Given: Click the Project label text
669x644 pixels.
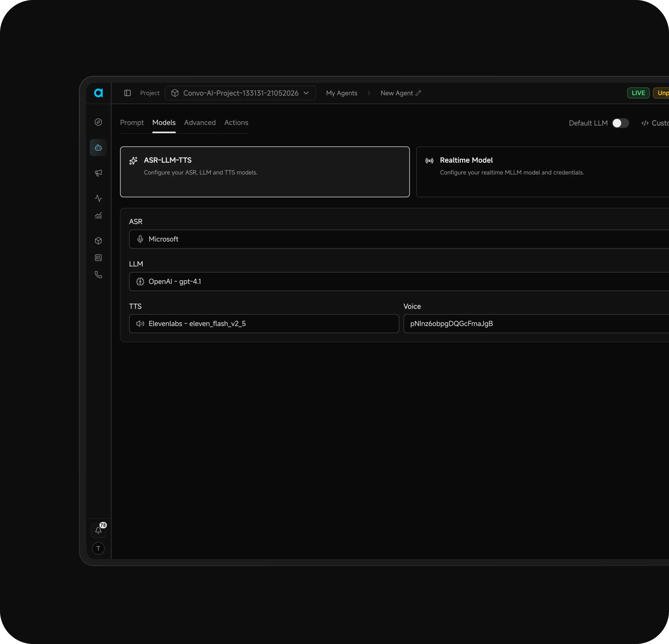Looking at the screenshot, I should [150, 93].
